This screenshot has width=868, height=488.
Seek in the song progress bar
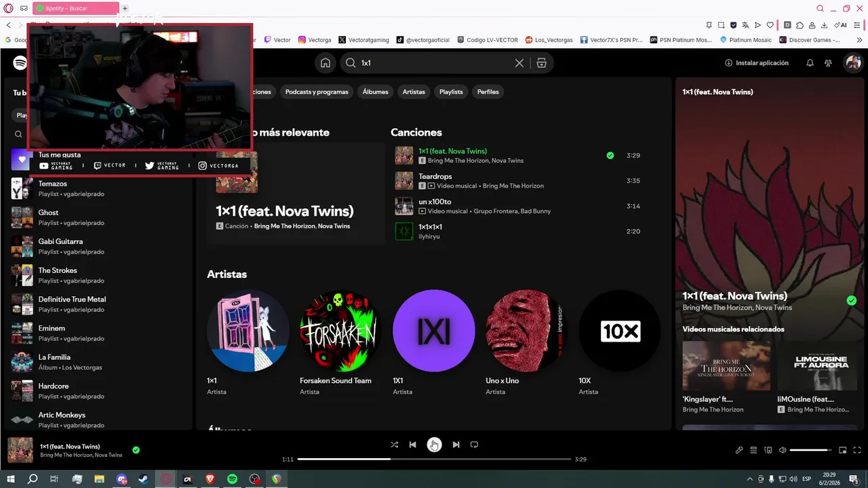(434, 460)
